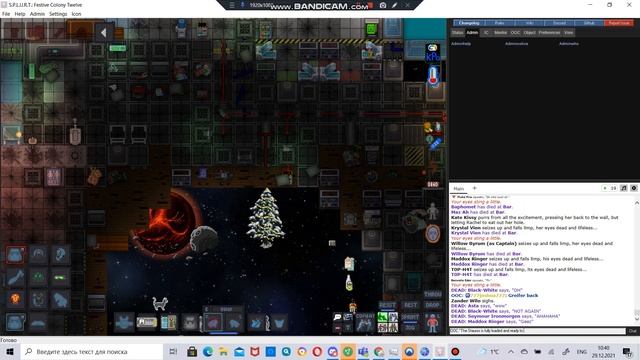Viewport: 640px width, 360px height.
Task: Click the Wiki button
Action: (529, 23)
